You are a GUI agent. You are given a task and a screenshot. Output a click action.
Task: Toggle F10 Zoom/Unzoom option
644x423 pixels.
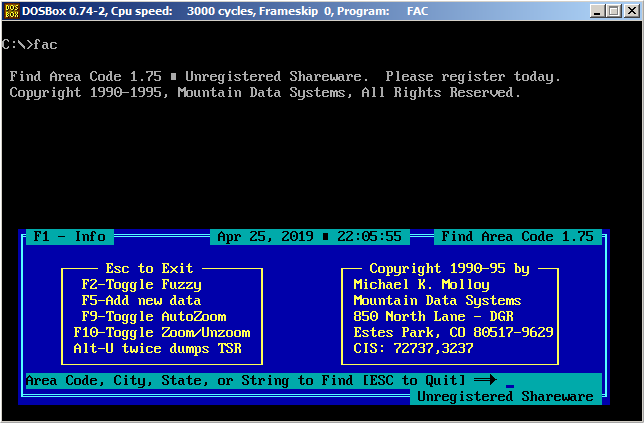[x=161, y=333]
